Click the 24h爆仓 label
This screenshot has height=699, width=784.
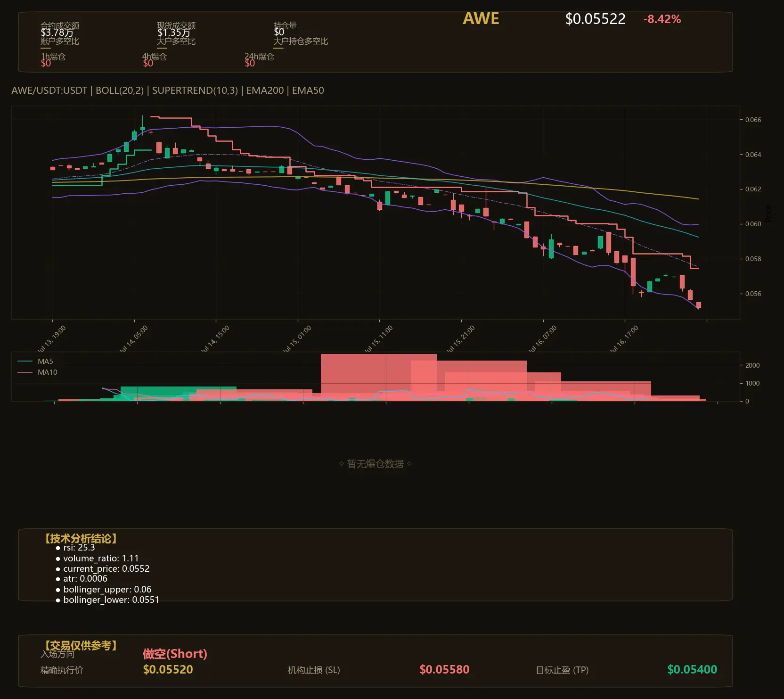(x=259, y=57)
